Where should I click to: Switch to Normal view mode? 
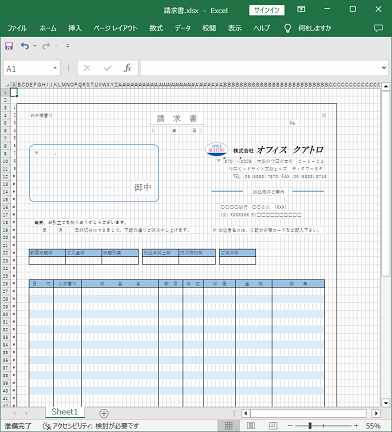coord(228,426)
